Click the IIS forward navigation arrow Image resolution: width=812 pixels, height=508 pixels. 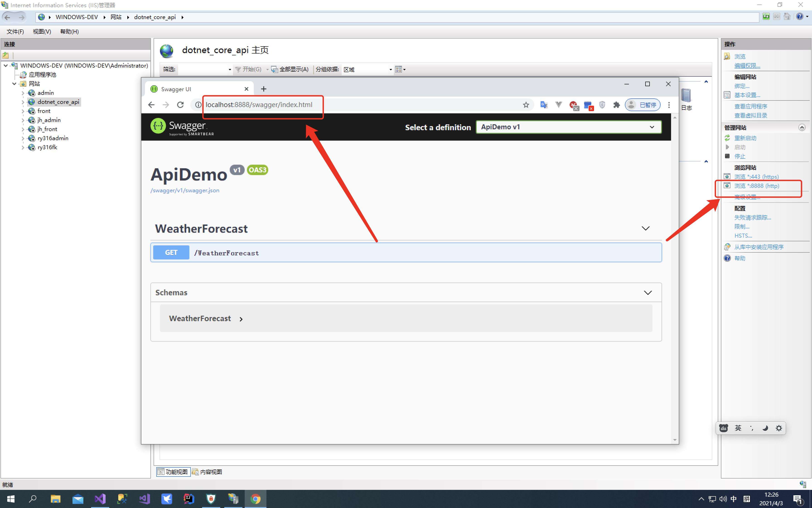click(x=22, y=17)
